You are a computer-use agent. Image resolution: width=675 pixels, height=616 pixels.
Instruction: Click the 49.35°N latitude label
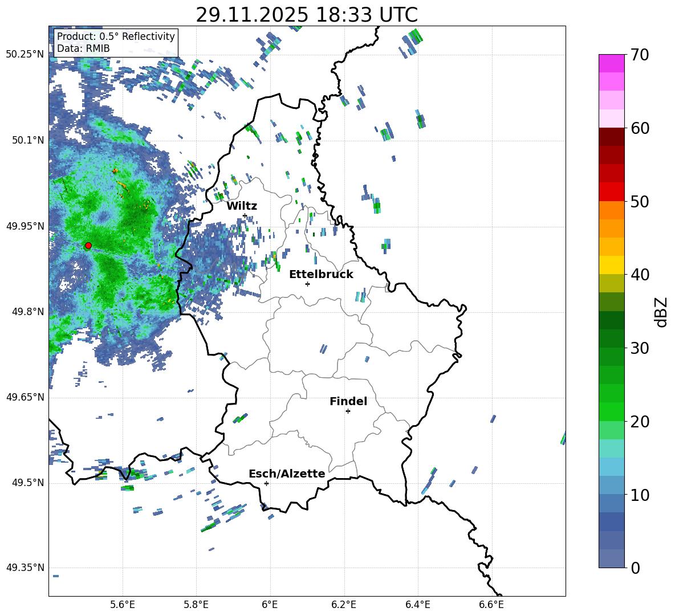pos(25,568)
